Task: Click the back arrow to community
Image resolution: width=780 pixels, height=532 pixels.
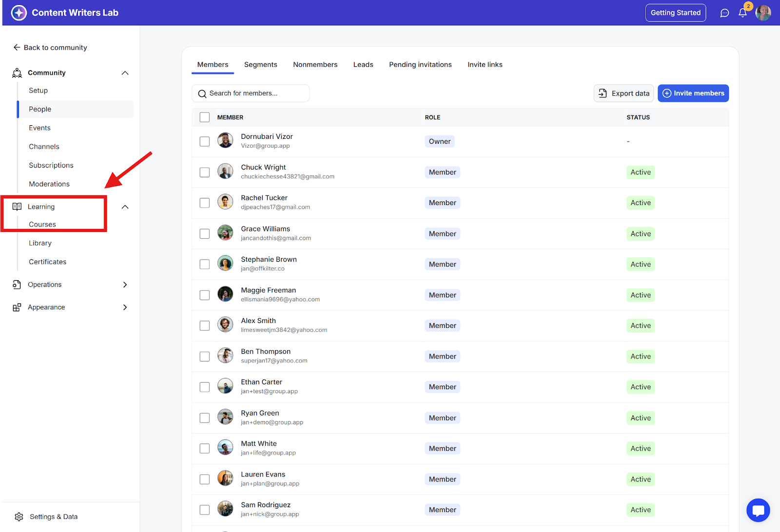Action: click(x=17, y=47)
